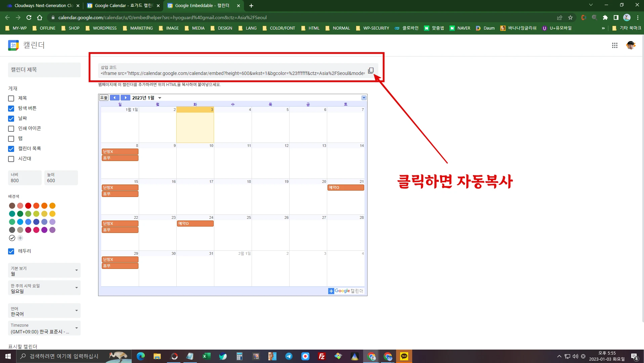The width and height of the screenshot is (644, 363).
Task: Open the Daum bookmark
Action: click(485, 28)
